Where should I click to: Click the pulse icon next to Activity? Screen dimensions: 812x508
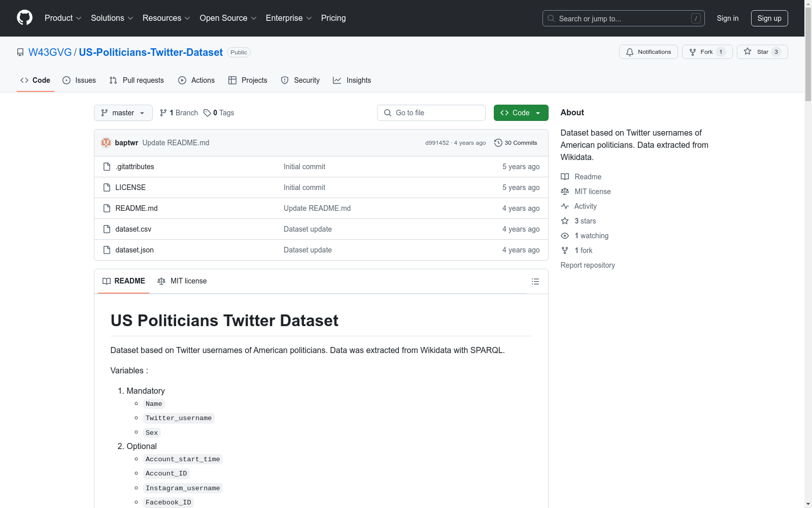tap(565, 206)
